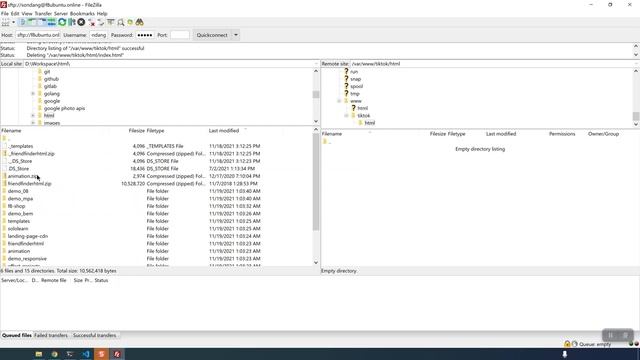Viewport: 640px width, 360px height.
Task: Open the Quickconnect history dropdown
Action: (236, 35)
